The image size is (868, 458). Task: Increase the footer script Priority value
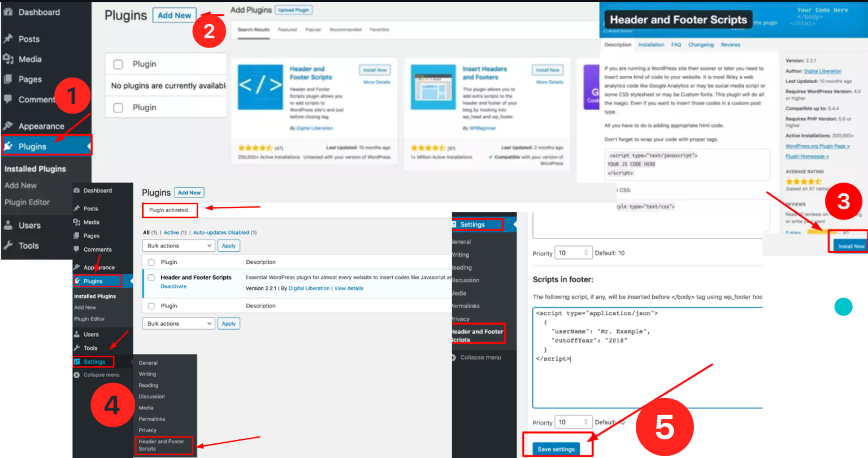pyautogui.click(x=586, y=419)
